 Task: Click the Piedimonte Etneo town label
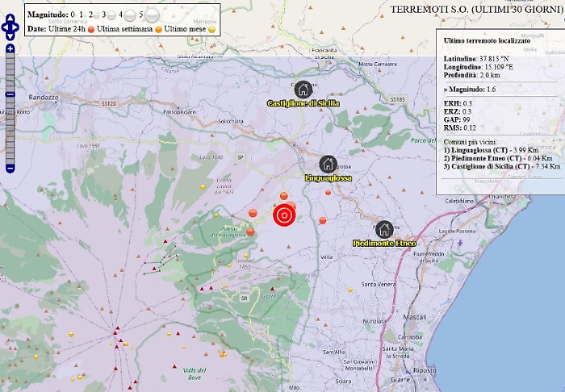click(384, 243)
